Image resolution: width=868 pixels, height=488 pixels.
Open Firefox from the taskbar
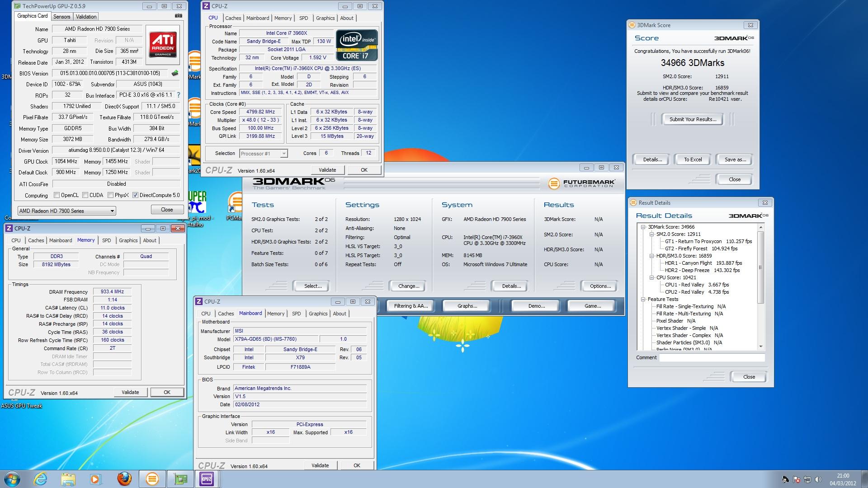click(124, 479)
